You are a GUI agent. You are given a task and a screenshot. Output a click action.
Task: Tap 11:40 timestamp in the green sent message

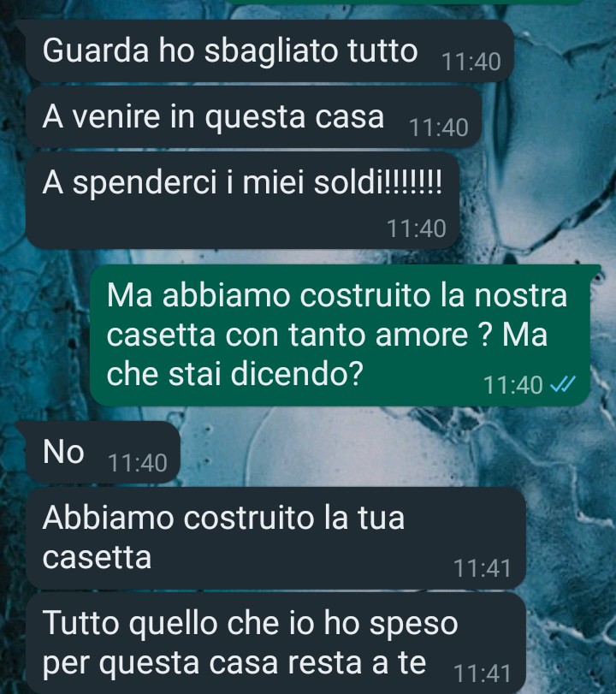(x=512, y=384)
